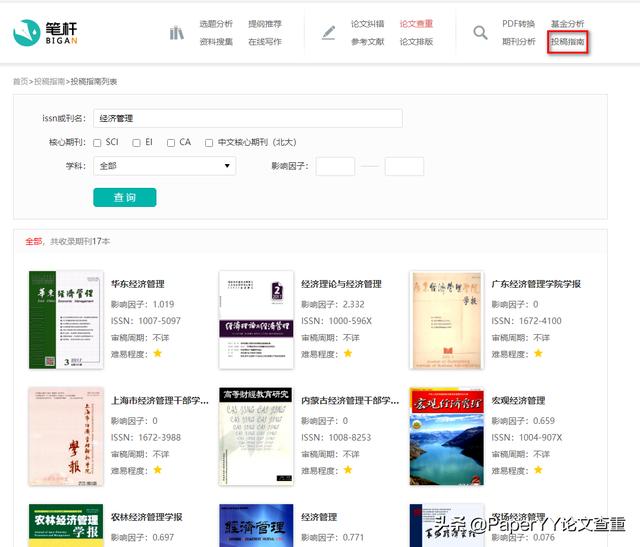Click 影响因子 0.659 text
The image size is (640, 547).
tap(523, 420)
